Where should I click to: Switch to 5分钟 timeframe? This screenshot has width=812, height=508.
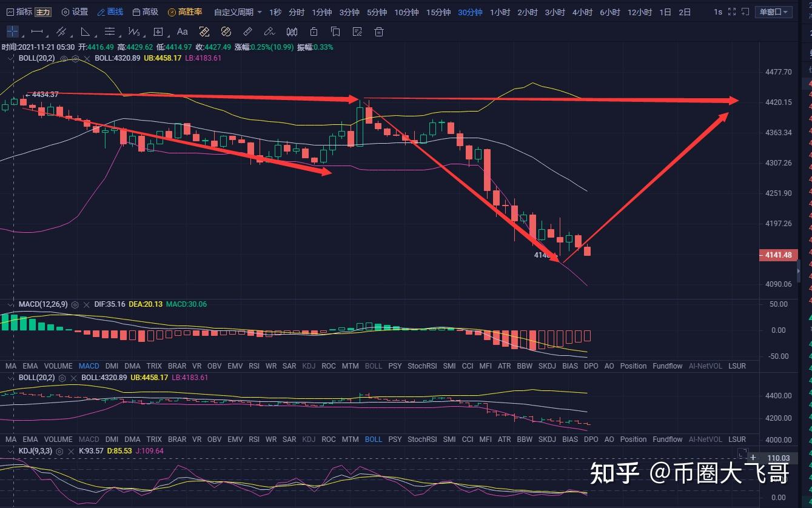pyautogui.click(x=377, y=12)
